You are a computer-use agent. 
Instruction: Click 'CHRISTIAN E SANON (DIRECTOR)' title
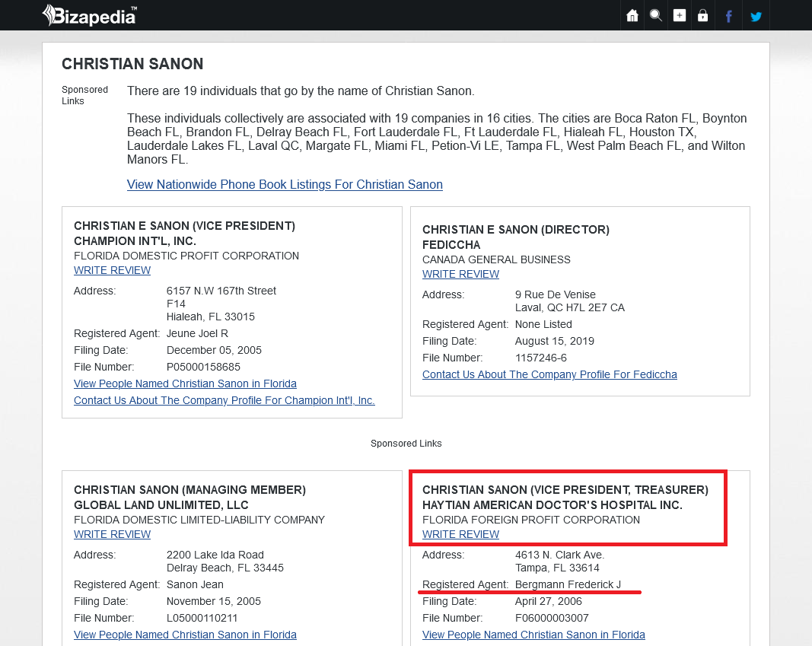pos(516,229)
